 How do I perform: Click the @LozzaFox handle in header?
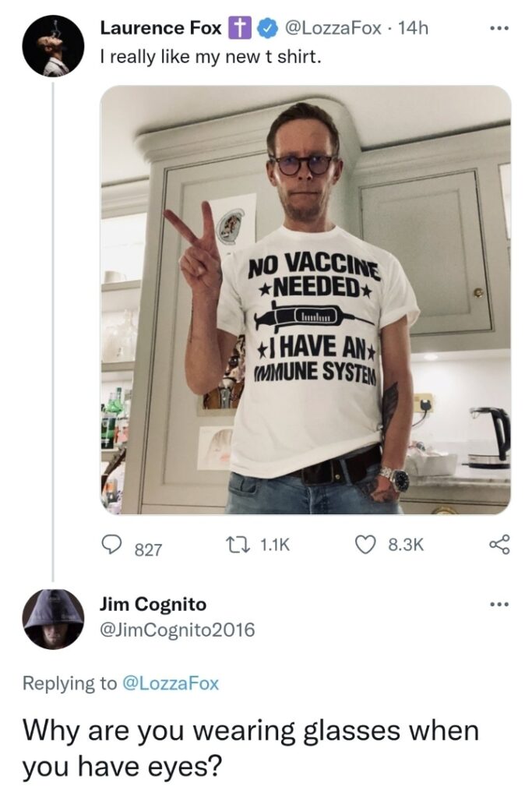333,28
